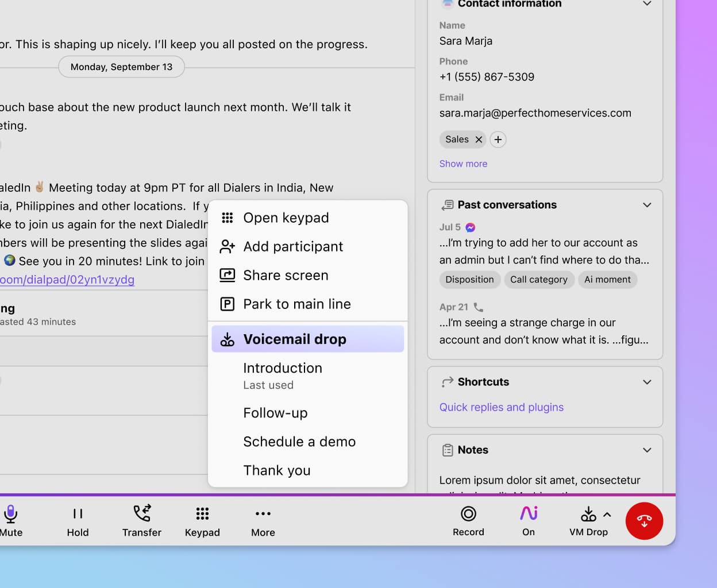Select Add participant from the menu
The height and width of the screenshot is (588, 717).
293,247
